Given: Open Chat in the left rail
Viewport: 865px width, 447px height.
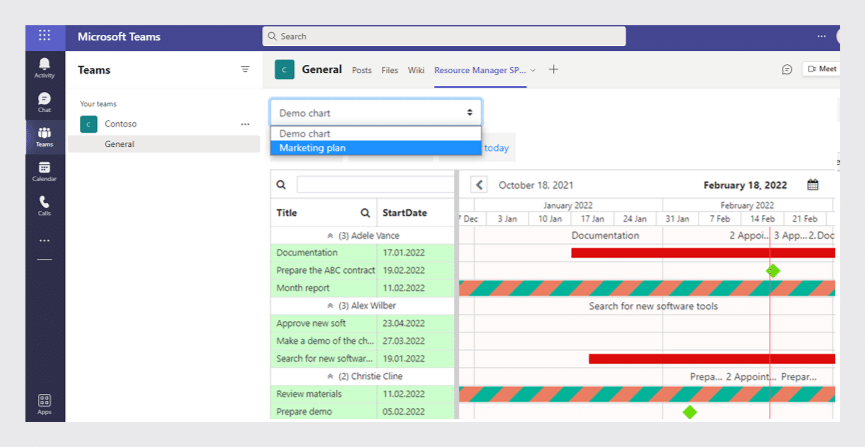Looking at the screenshot, I should (45, 102).
